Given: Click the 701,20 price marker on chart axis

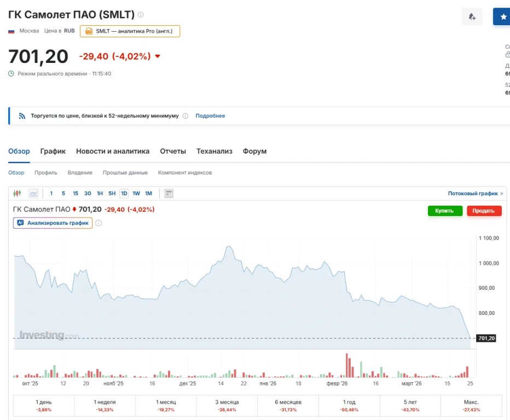Looking at the screenshot, I should click(486, 339).
